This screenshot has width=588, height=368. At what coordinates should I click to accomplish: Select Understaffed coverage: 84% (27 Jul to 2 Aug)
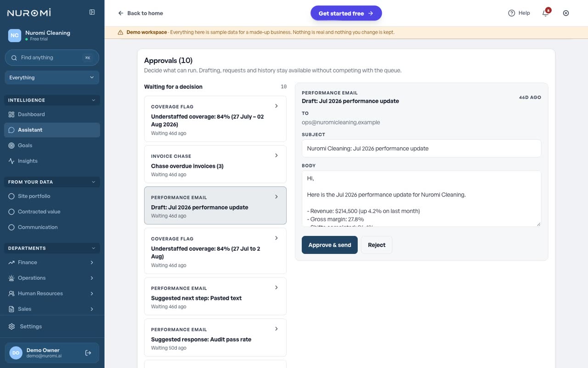(215, 251)
